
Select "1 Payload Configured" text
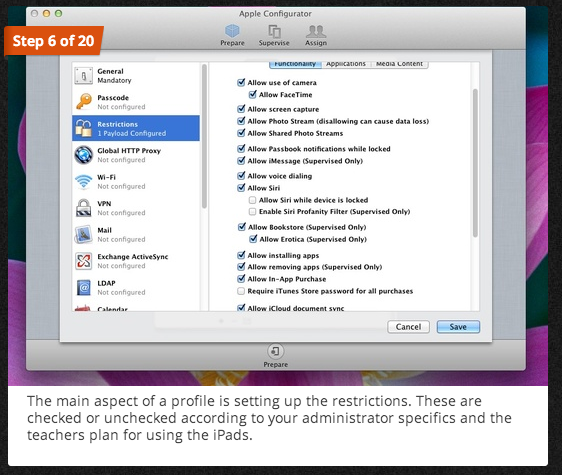coord(132,133)
